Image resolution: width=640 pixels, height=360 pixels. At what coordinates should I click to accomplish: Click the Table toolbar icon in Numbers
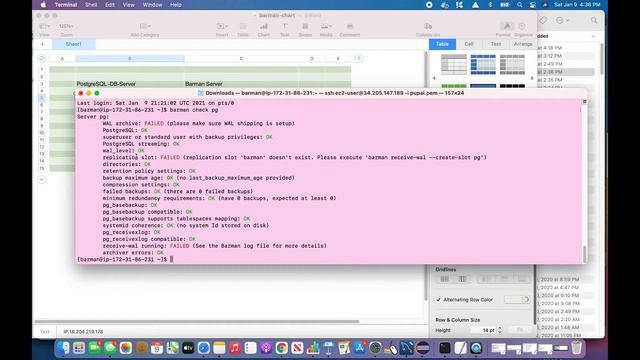tap(243, 29)
